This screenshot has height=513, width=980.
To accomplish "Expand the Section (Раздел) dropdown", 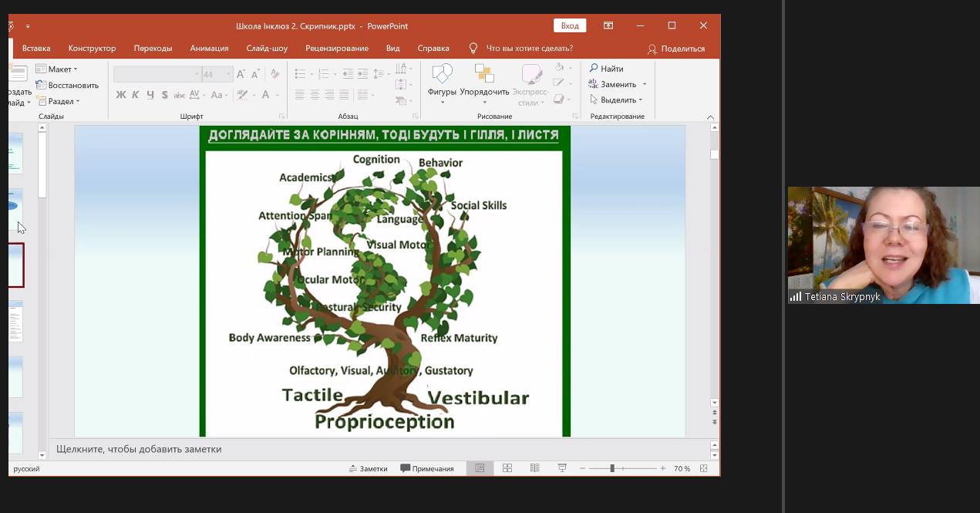I will click(x=58, y=101).
